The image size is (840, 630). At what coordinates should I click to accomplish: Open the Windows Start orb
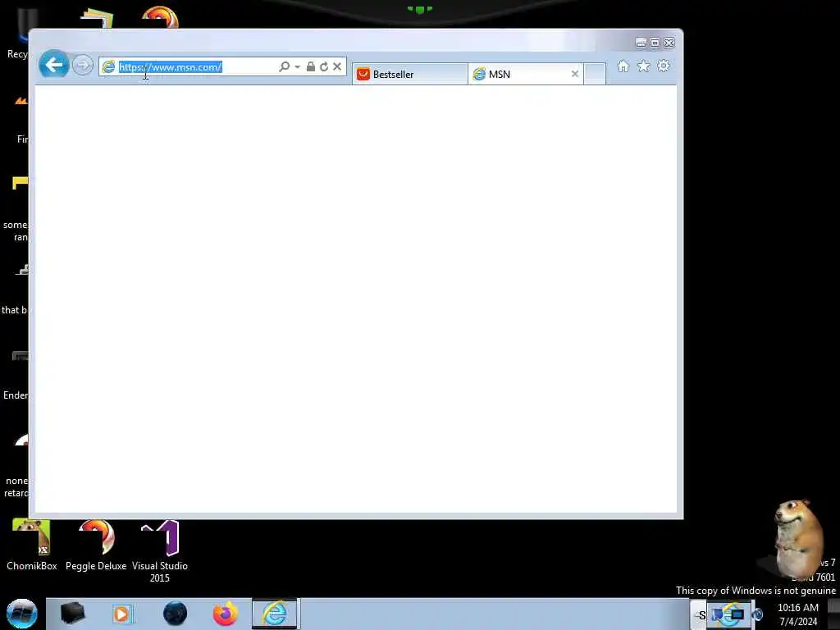[x=21, y=614]
